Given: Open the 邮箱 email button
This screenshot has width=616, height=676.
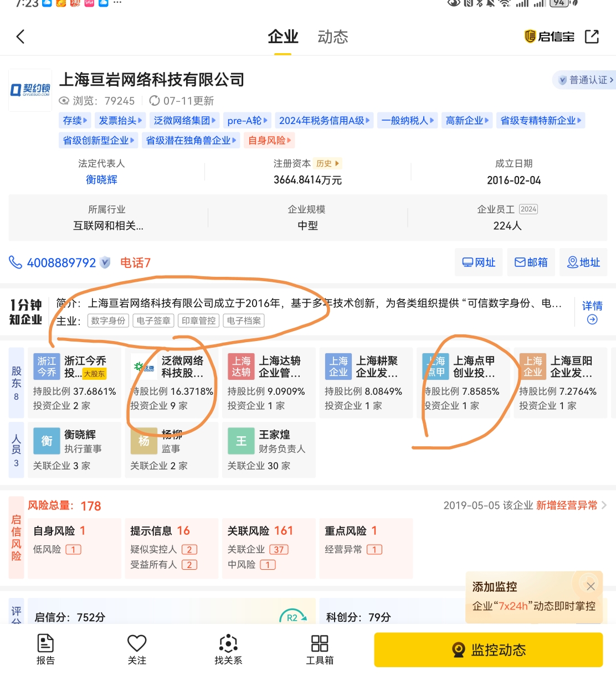Looking at the screenshot, I should [531, 262].
